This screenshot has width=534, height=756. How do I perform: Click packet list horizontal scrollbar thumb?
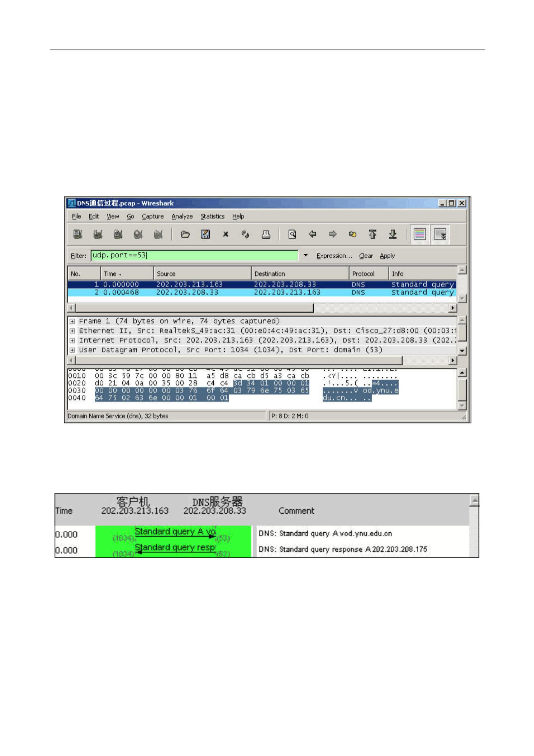click(x=194, y=308)
